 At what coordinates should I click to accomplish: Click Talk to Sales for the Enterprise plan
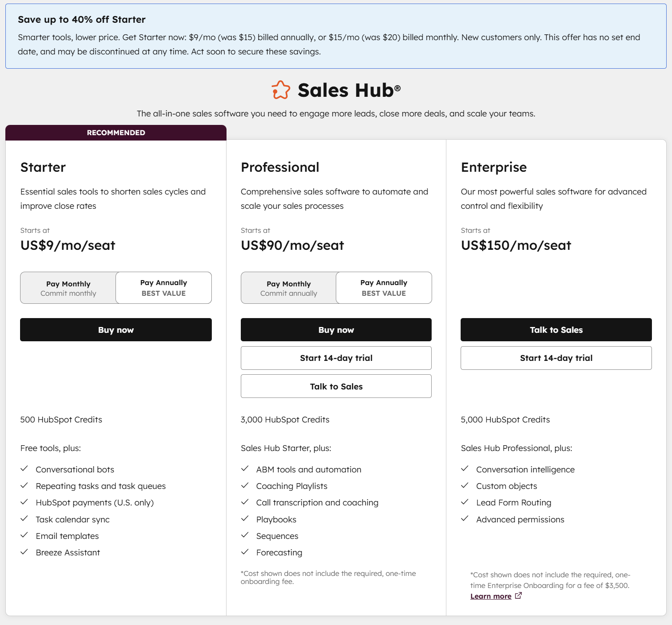click(556, 330)
